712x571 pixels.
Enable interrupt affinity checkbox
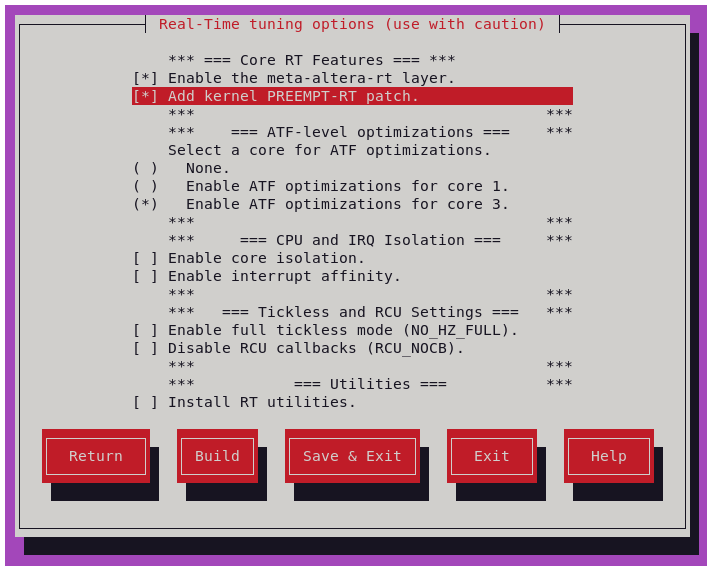[145, 276]
